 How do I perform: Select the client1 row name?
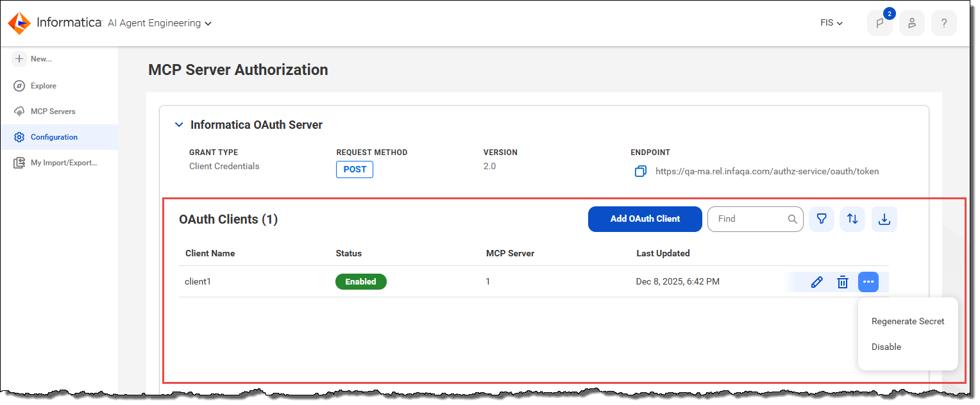tap(198, 281)
